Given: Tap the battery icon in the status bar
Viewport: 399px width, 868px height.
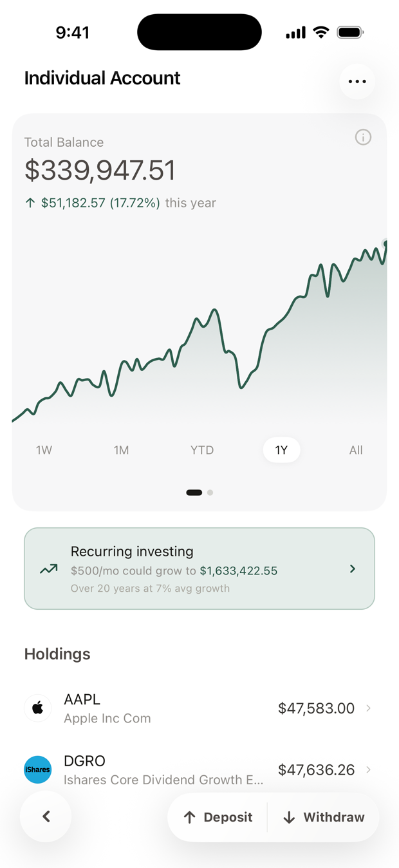Looking at the screenshot, I should coord(350,32).
